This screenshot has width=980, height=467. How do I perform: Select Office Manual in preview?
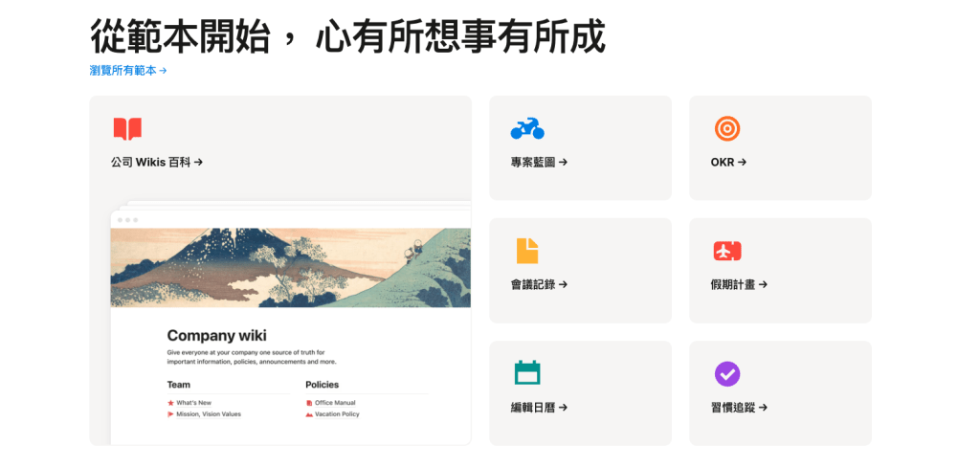pos(335,403)
